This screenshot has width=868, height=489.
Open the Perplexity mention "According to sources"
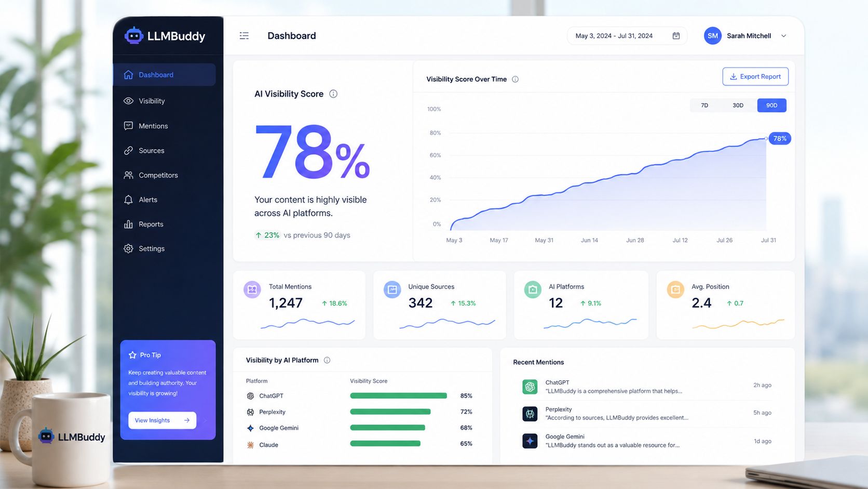point(647,414)
